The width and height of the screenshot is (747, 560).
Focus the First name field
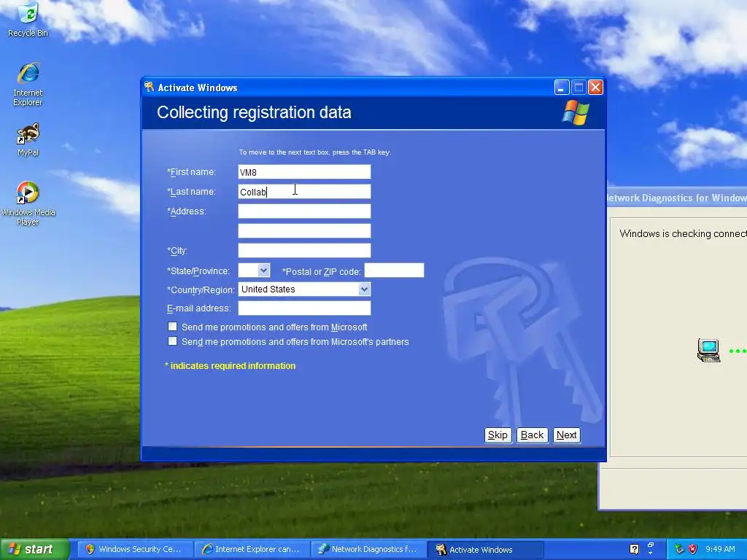(304, 172)
